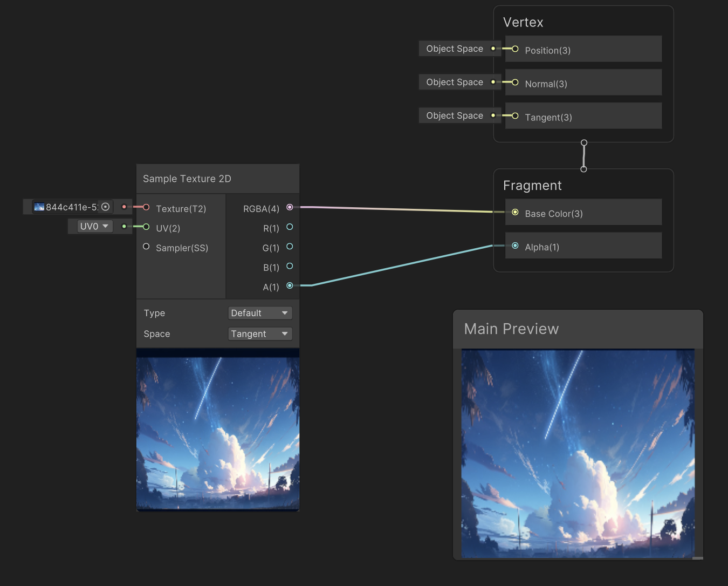This screenshot has width=728, height=586.
Task: Click the B(1) output port
Action: (x=290, y=266)
